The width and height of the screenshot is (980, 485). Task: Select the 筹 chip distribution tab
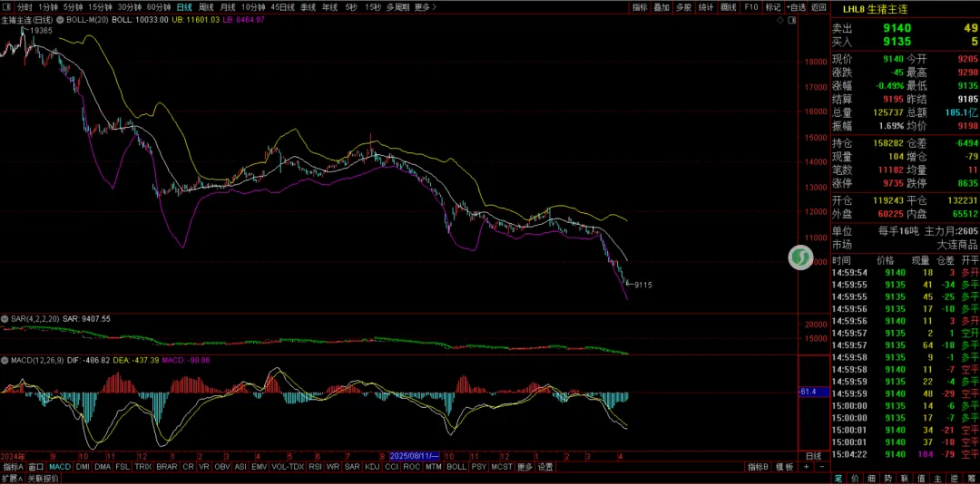click(x=969, y=479)
